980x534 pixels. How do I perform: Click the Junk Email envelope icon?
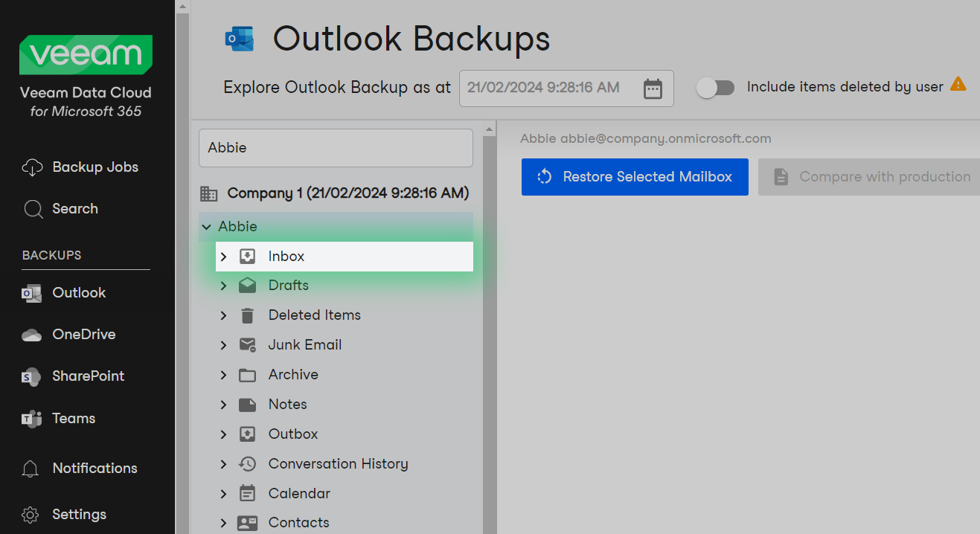tap(247, 345)
